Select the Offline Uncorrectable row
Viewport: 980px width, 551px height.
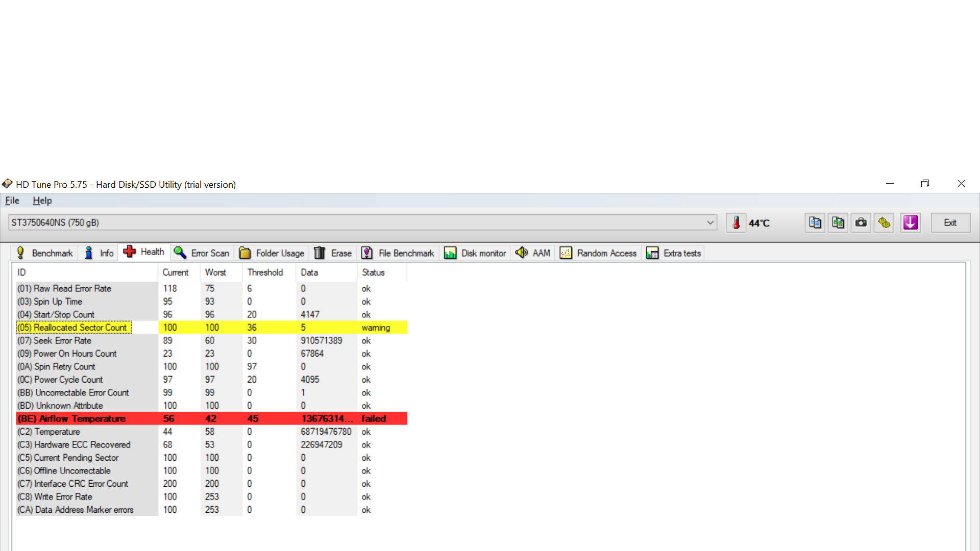tap(211, 470)
